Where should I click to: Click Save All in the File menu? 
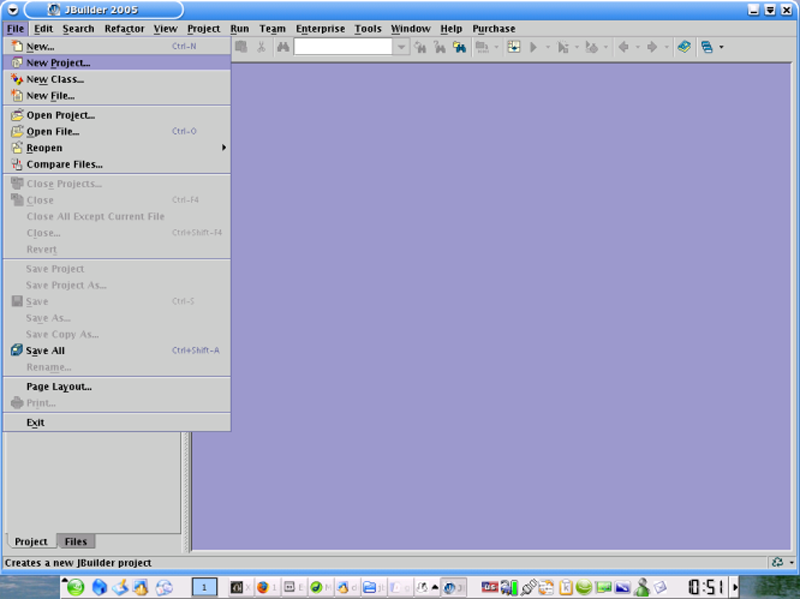45,351
